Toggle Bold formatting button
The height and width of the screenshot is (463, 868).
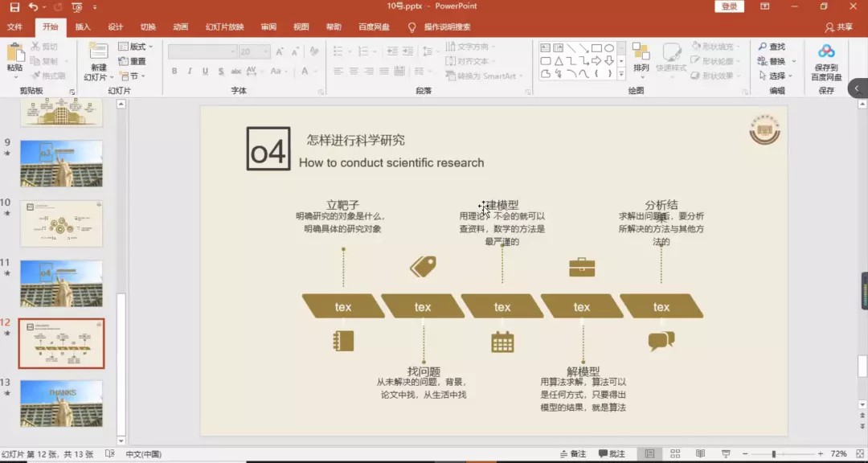[174, 72]
